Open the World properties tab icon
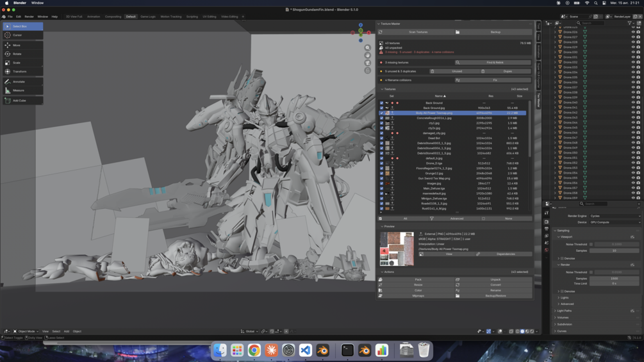Image resolution: width=644 pixels, height=362 pixels. [547, 250]
